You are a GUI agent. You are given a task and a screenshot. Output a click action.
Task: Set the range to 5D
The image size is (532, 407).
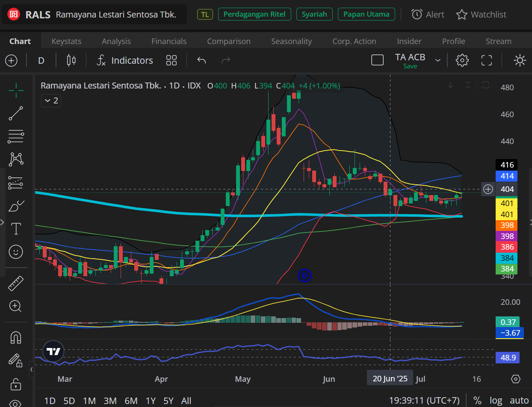pyautogui.click(x=69, y=401)
